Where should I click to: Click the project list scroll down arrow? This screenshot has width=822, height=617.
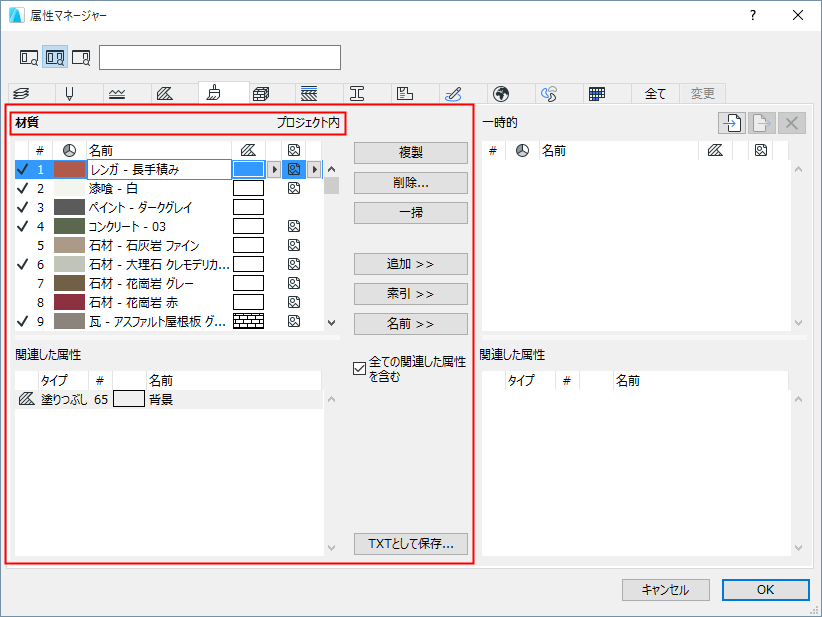pyautogui.click(x=331, y=322)
